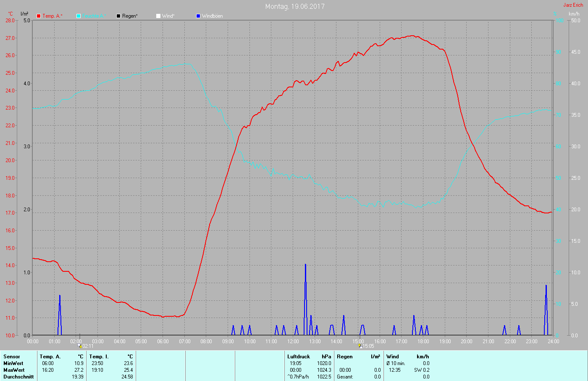Click the 'Wind' table column header
Viewport: 588px width, 381px height.
393,357
